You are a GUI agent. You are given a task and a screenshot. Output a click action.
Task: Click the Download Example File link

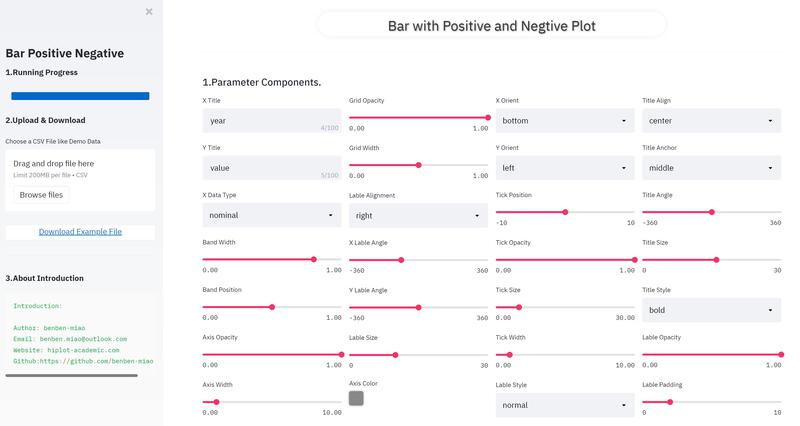coord(80,232)
